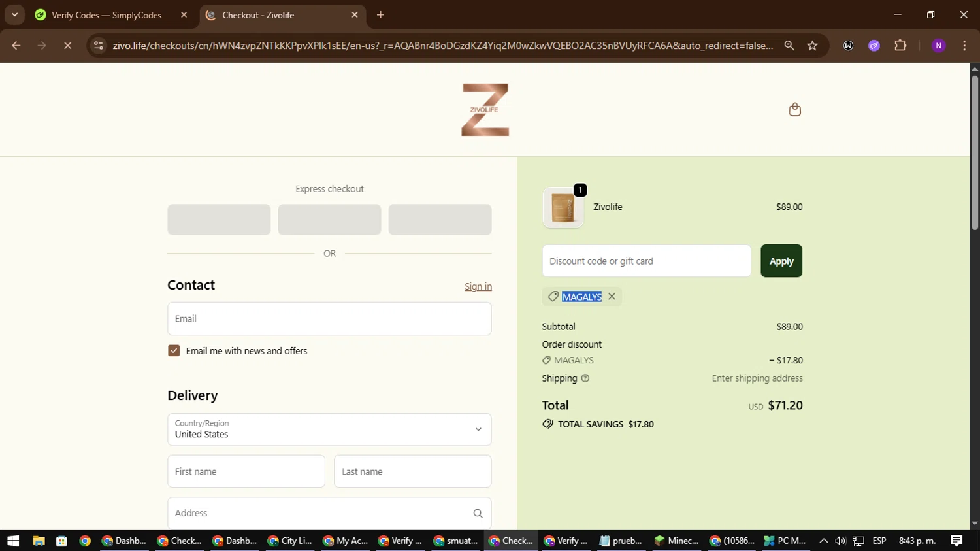Close the Checkout - Zivolife tab

click(x=355, y=15)
